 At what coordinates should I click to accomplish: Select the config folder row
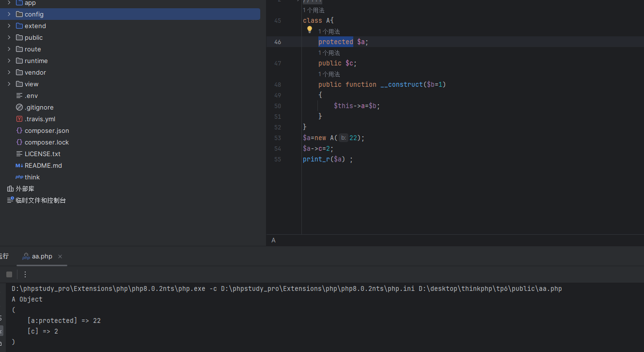(x=130, y=14)
